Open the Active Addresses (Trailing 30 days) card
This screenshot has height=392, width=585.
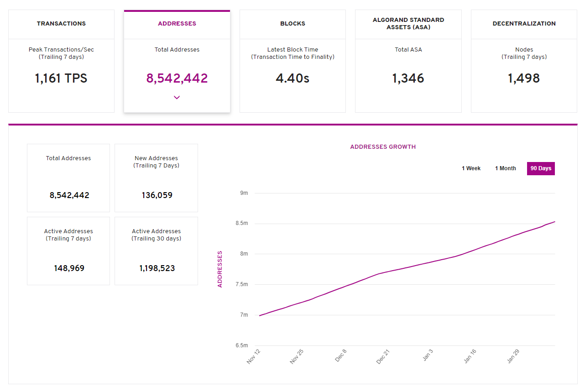(156, 251)
